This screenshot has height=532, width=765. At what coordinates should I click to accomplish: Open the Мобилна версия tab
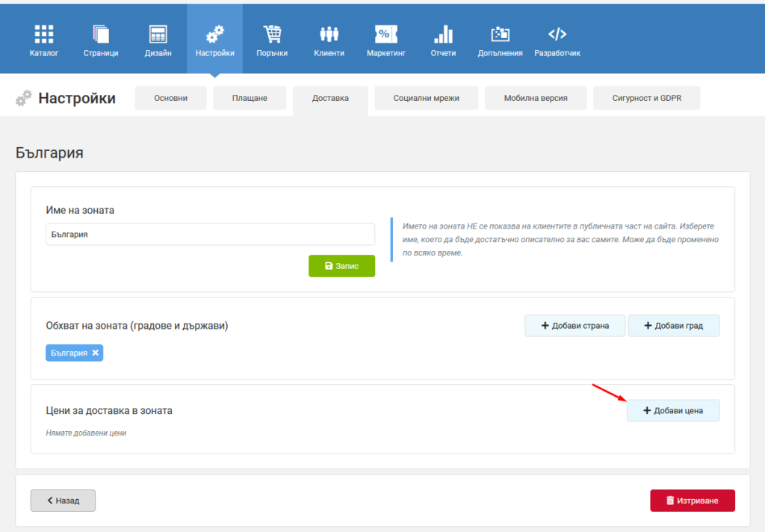tap(536, 98)
